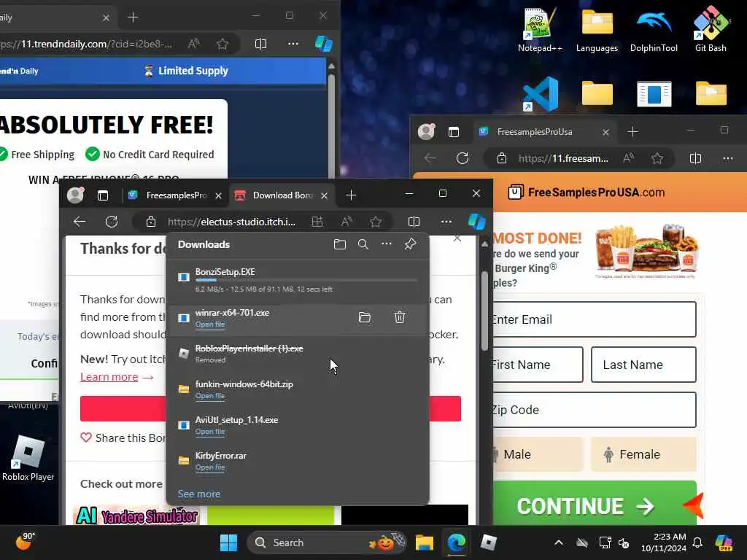Click the Zip Code field
Image resolution: width=747 pixels, height=560 pixels.
pyautogui.click(x=594, y=410)
